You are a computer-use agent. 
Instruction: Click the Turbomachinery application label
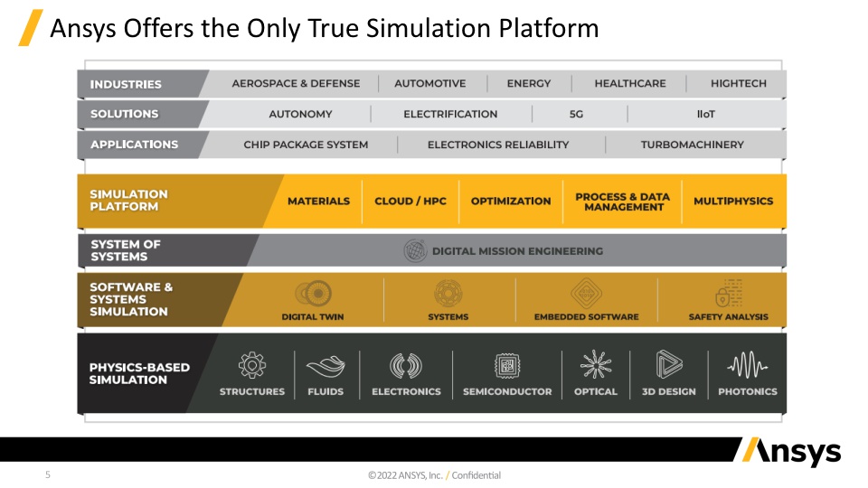pos(692,145)
